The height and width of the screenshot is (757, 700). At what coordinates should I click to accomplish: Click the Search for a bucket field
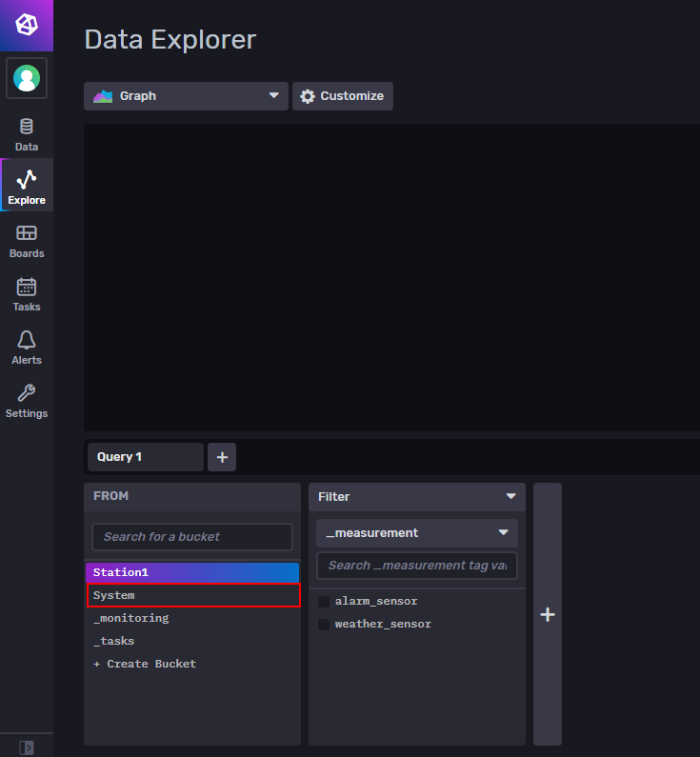192,537
